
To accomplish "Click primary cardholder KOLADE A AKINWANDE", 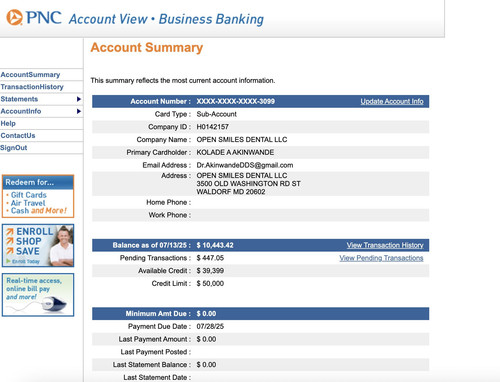I will (235, 152).
